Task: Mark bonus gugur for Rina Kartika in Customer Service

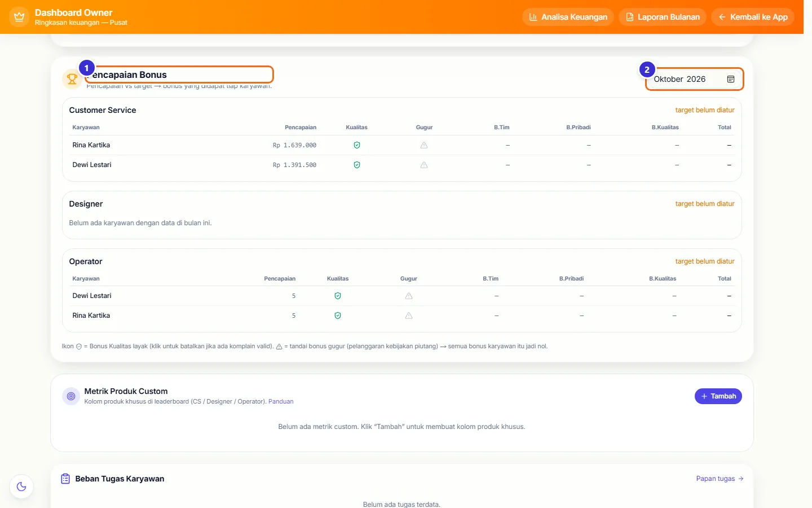Action: [424, 145]
